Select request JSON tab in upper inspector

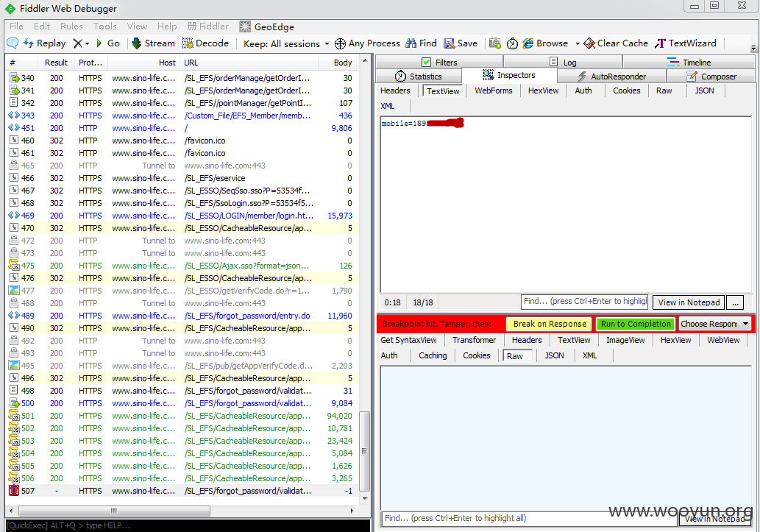point(704,91)
